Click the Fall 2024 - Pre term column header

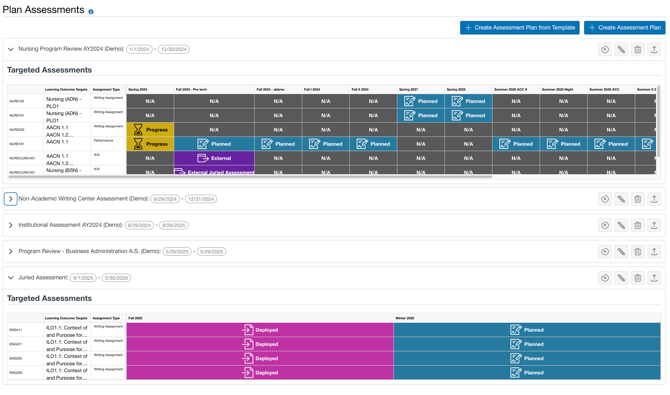214,89
